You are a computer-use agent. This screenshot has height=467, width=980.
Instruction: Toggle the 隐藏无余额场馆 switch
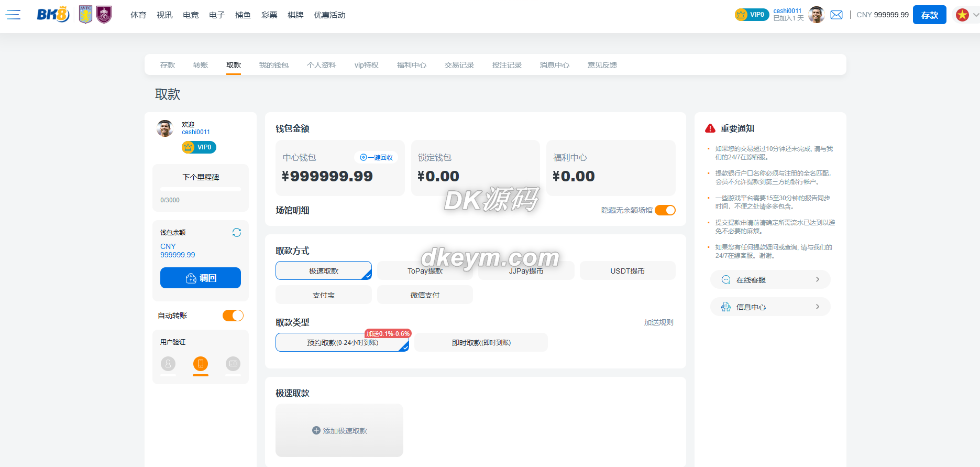(665, 210)
